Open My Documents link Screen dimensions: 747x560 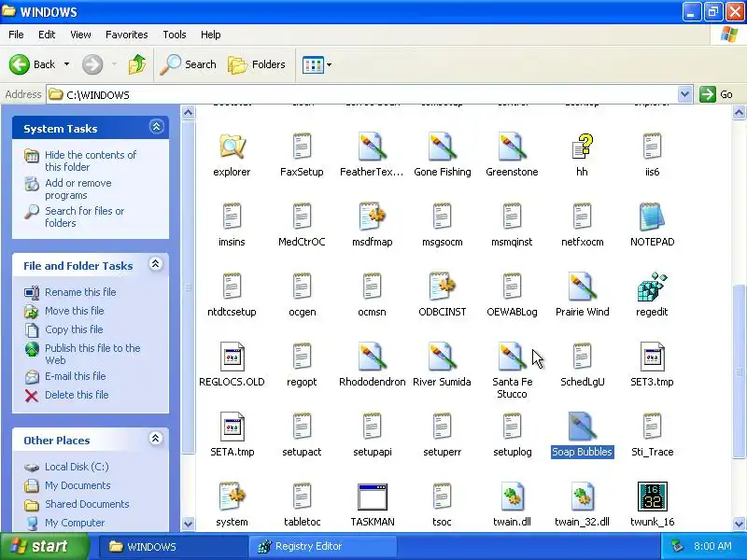[x=78, y=485]
